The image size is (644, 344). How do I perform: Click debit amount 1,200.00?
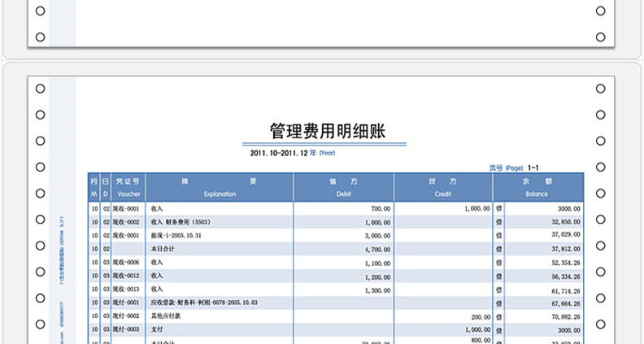coord(377,277)
